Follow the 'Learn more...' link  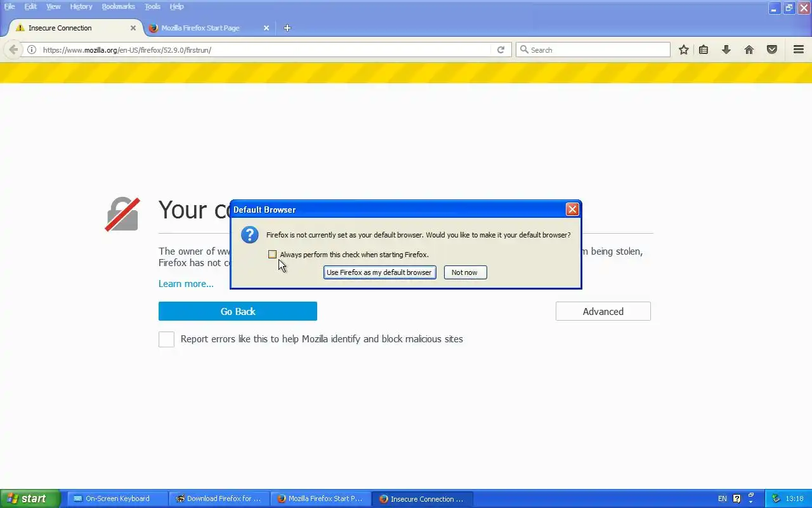(186, 284)
